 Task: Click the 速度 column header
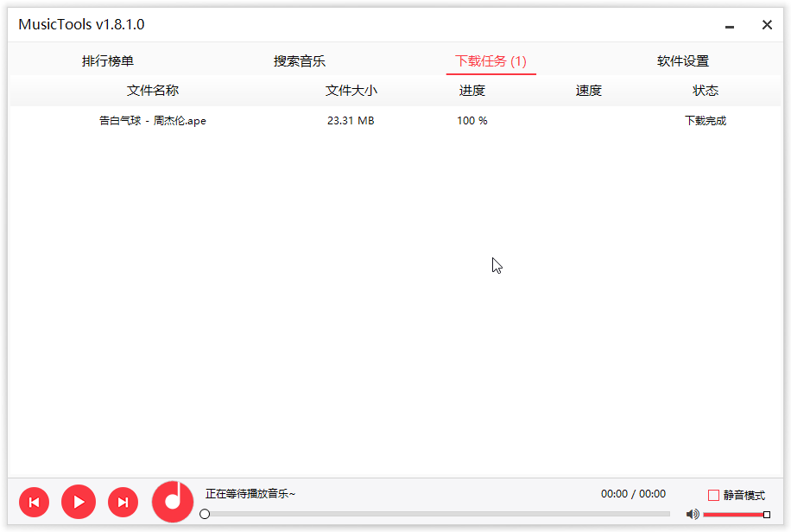[x=588, y=90]
